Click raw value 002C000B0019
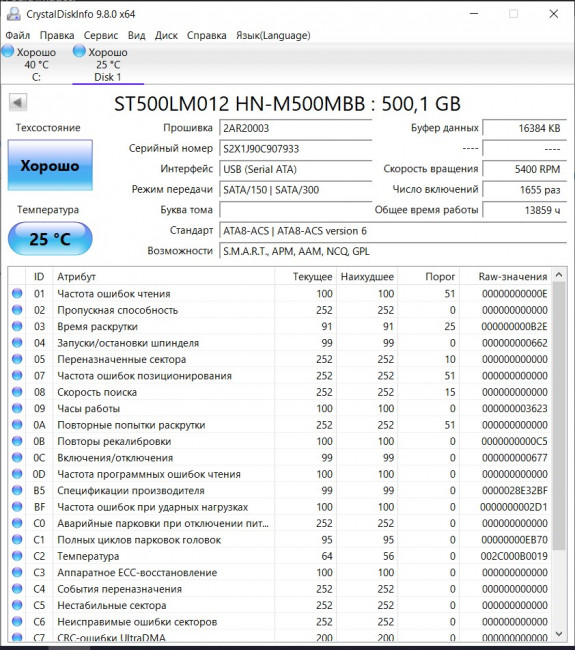The height and width of the screenshot is (650, 575). (x=514, y=556)
